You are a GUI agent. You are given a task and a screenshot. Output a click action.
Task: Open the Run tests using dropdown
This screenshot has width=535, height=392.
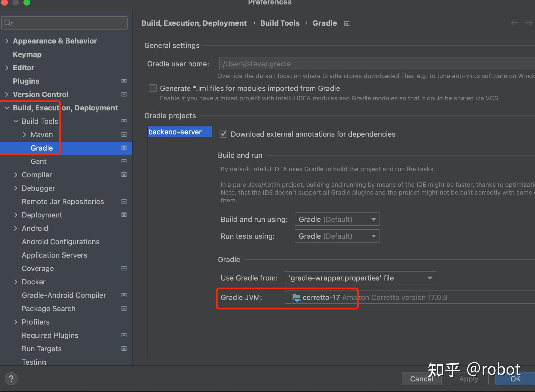tap(337, 236)
